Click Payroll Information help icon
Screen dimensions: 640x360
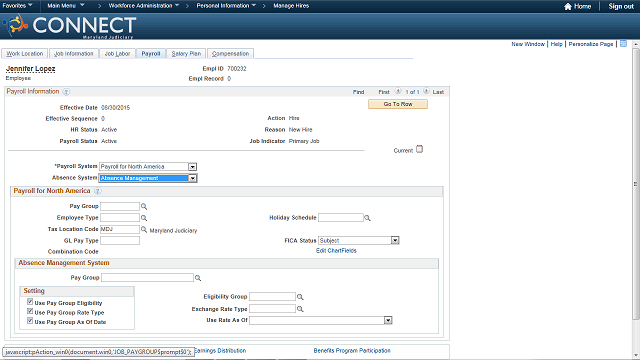pyautogui.click(x=66, y=92)
